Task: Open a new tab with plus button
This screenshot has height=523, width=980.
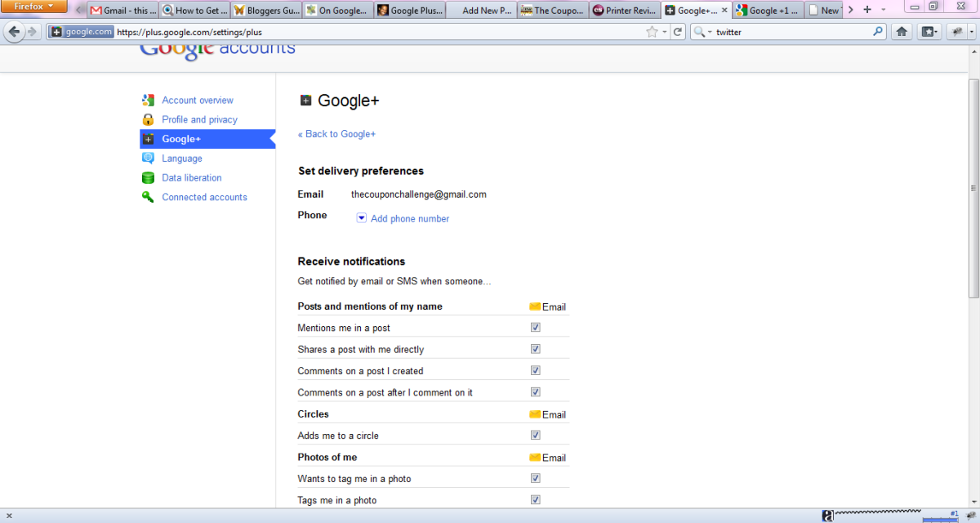Action: 867,10
